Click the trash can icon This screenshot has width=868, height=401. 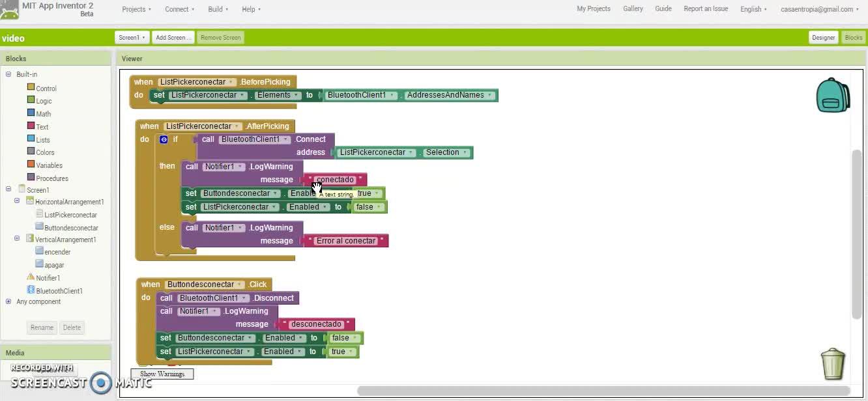(x=833, y=364)
